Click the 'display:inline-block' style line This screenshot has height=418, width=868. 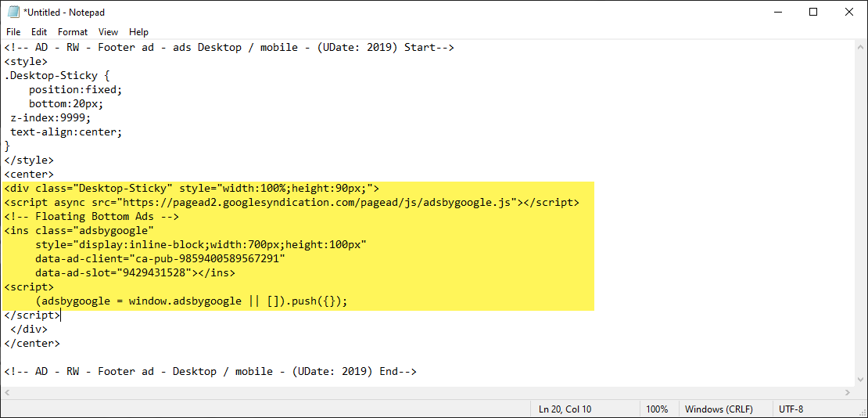201,244
